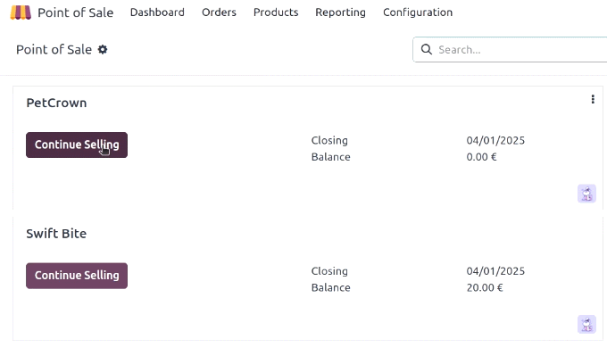Select the PetCrown card title
The height and width of the screenshot is (364, 607).
tap(56, 103)
